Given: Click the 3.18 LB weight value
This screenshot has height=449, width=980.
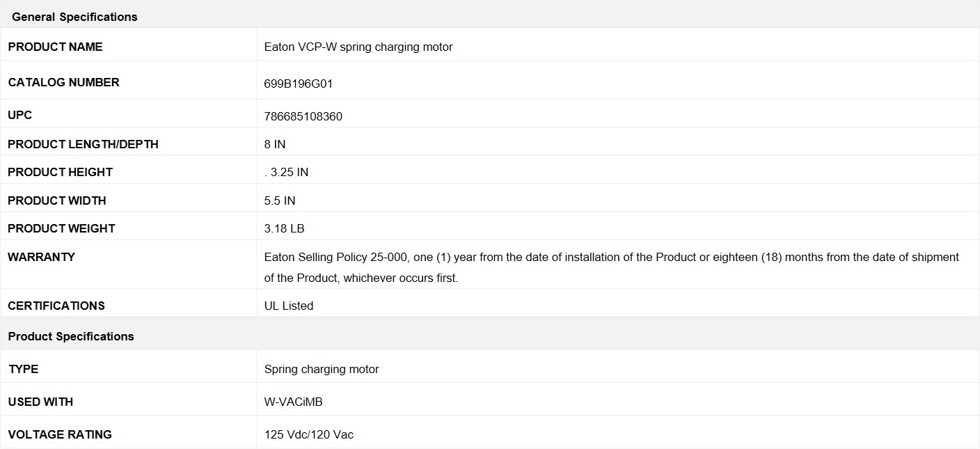Looking at the screenshot, I should [284, 228].
